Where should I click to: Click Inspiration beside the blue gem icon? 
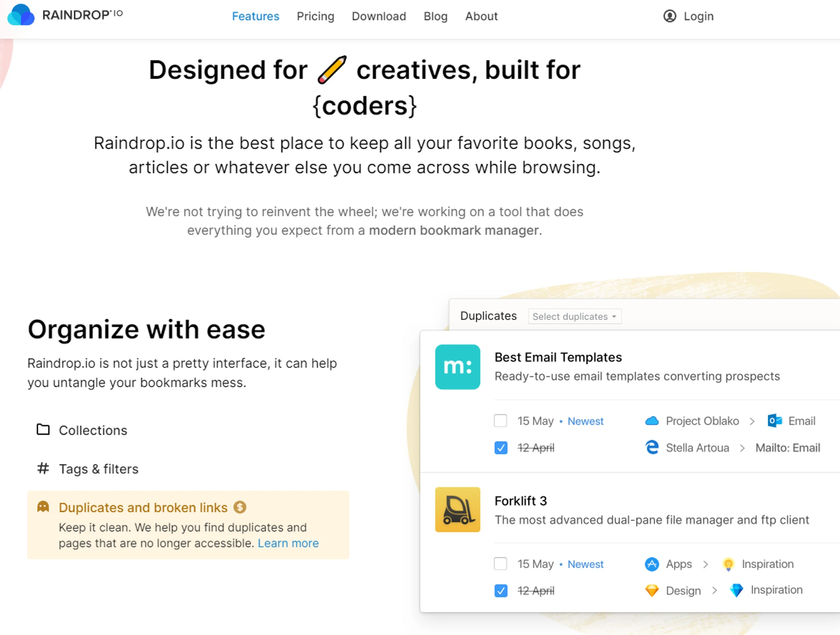[777, 590]
